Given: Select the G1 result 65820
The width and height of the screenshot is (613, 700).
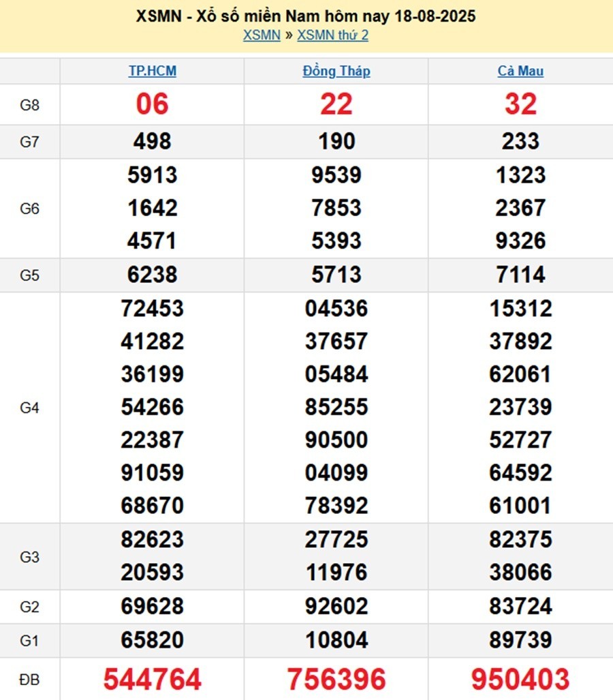Looking at the screenshot, I should coord(153,640).
